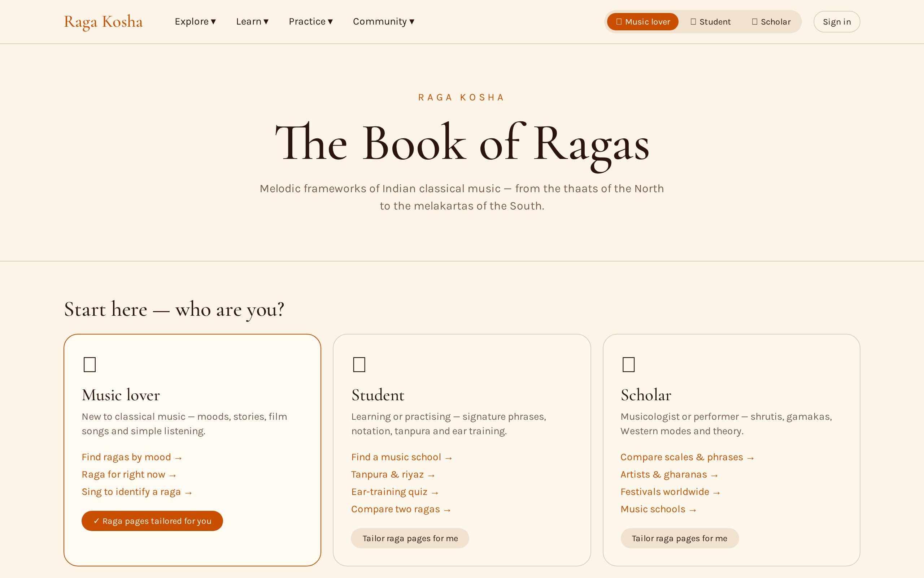The width and height of the screenshot is (924, 578).
Task: Click the Sign in button
Action: click(x=837, y=22)
